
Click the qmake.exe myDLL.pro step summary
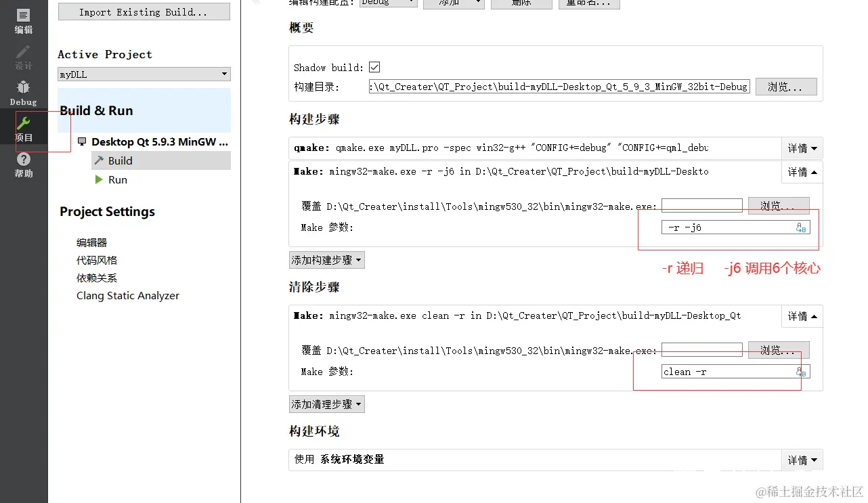[501, 148]
